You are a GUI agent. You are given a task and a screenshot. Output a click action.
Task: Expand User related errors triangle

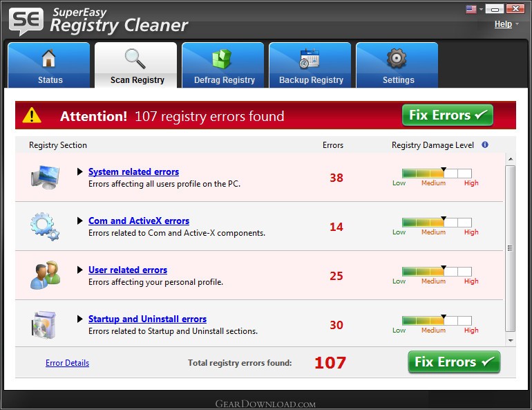pyautogui.click(x=79, y=270)
